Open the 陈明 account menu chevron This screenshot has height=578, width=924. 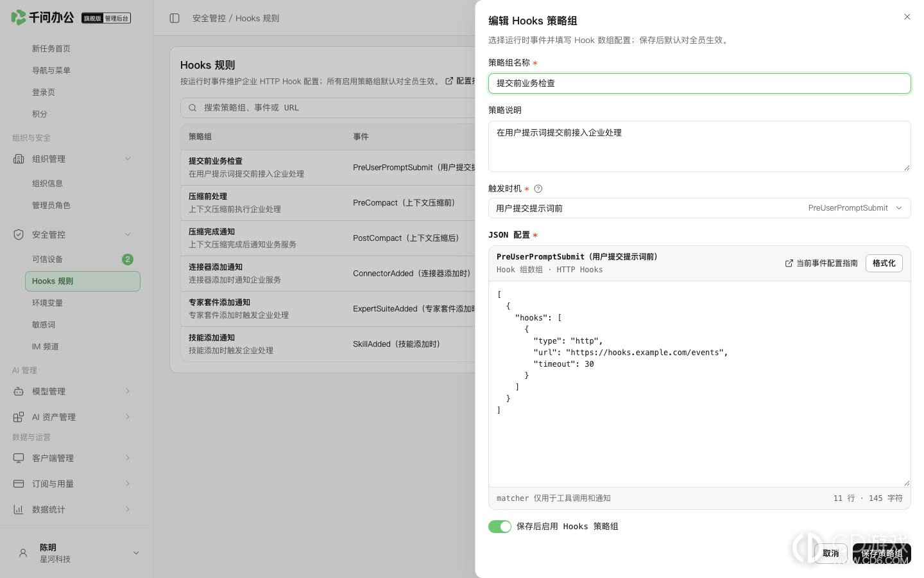click(x=136, y=553)
